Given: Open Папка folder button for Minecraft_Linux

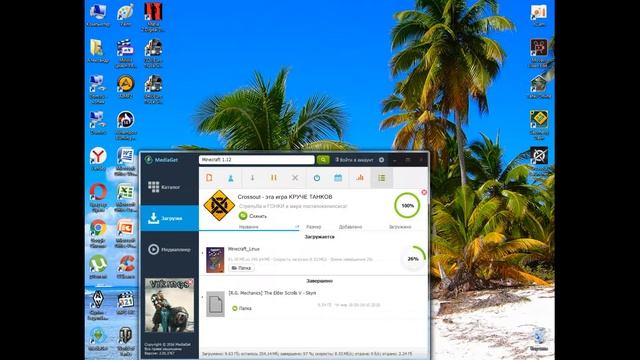Looking at the screenshot, I should (241, 268).
